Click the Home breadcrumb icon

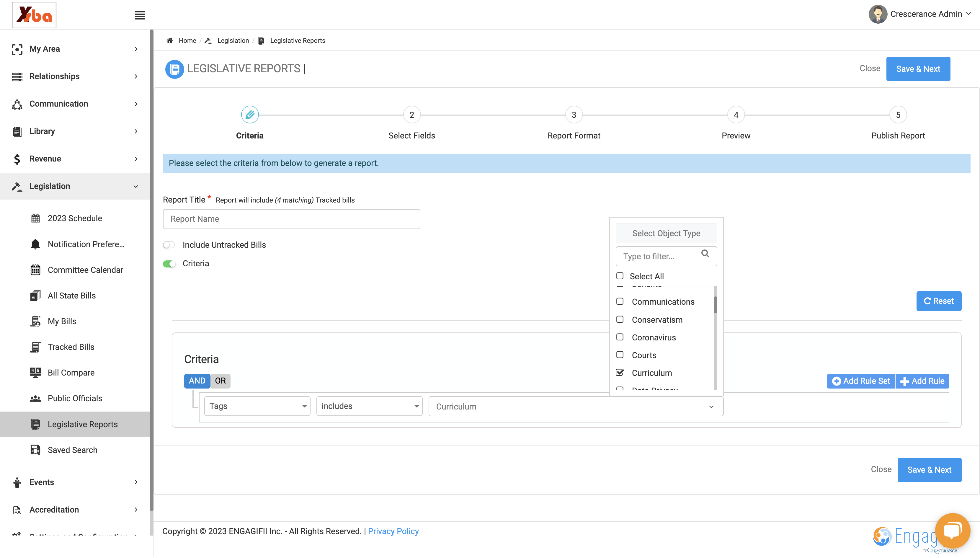pyautogui.click(x=170, y=41)
